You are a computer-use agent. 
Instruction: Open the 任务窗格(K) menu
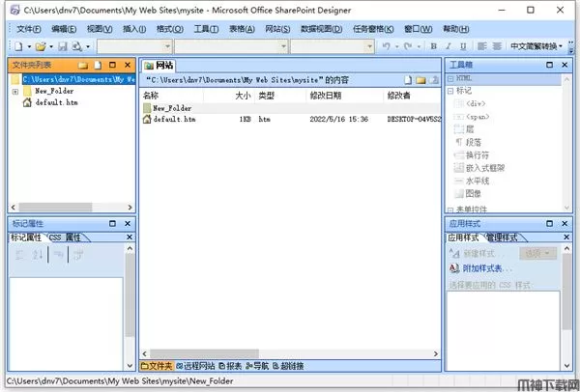pyautogui.click(x=373, y=29)
